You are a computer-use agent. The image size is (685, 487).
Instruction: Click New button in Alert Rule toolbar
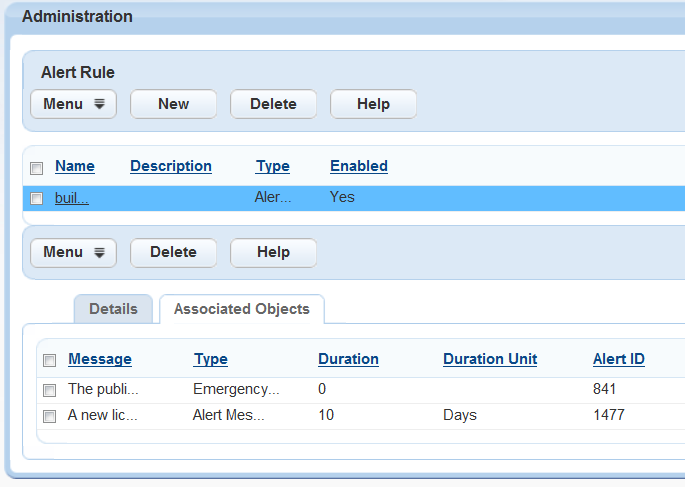click(x=173, y=104)
